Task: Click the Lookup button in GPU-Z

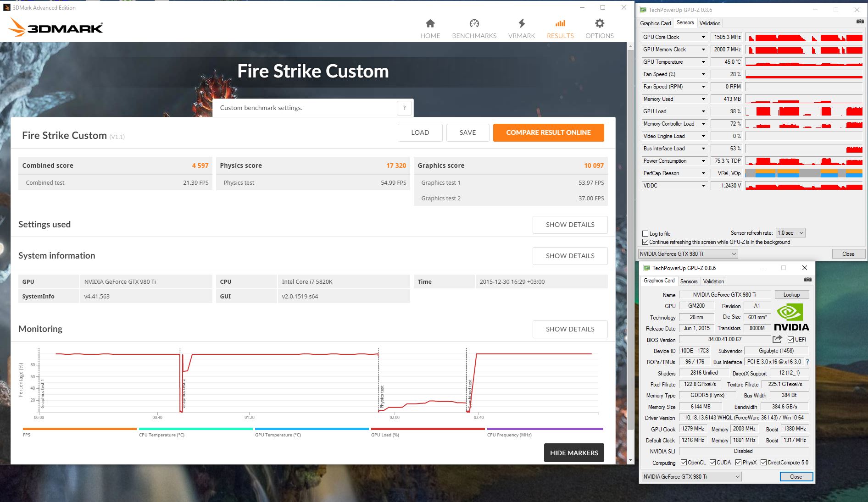Action: coord(791,295)
